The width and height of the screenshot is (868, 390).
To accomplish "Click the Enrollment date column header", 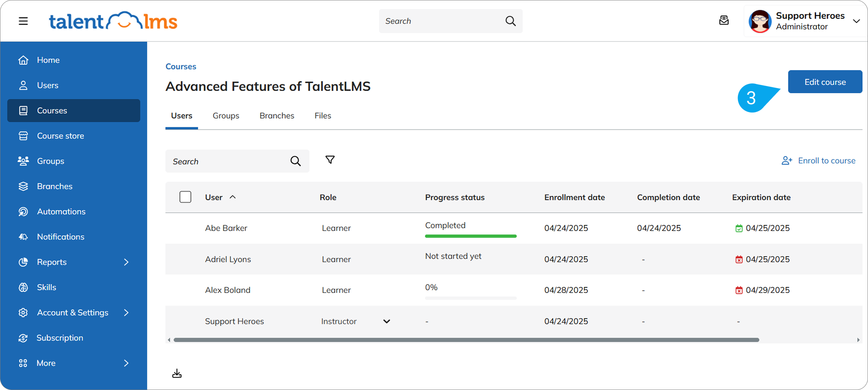I will click(x=574, y=197).
